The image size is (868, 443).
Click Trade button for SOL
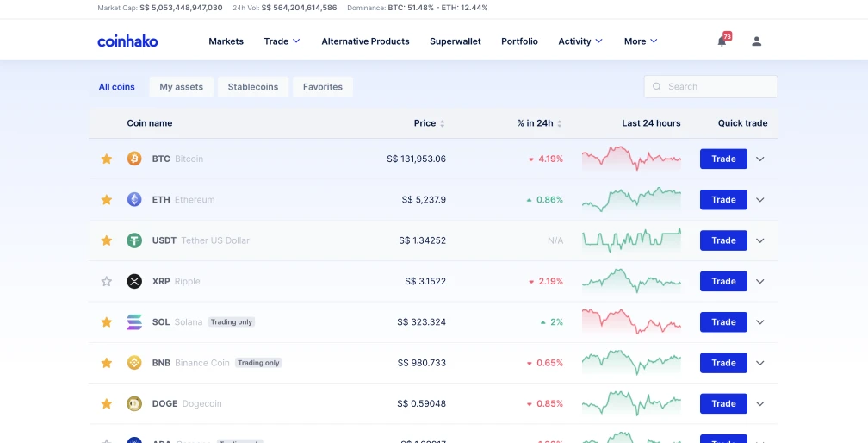click(723, 321)
